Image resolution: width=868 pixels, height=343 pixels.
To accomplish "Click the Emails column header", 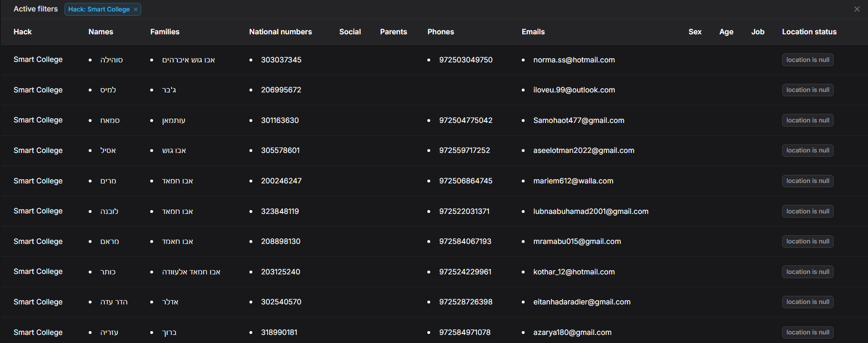I will tap(533, 32).
